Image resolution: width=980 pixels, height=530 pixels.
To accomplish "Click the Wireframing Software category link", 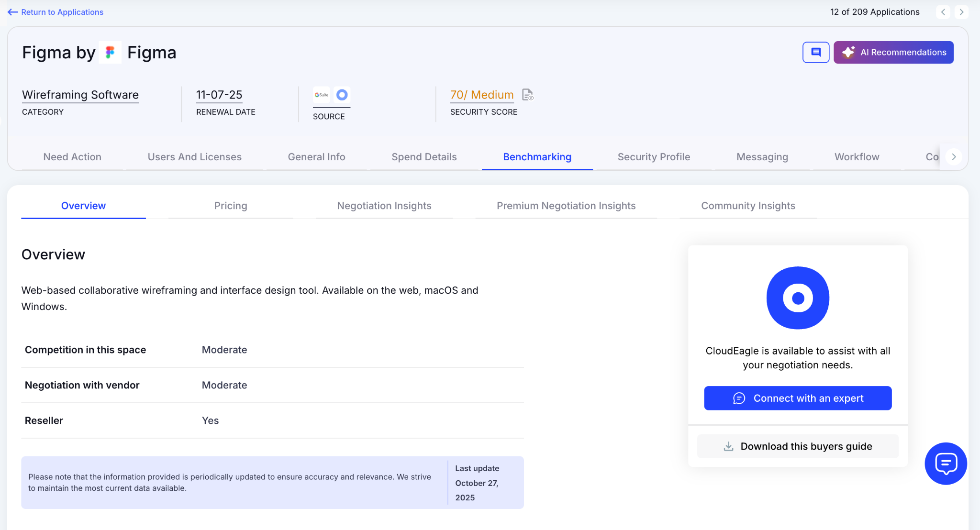I will [x=80, y=95].
